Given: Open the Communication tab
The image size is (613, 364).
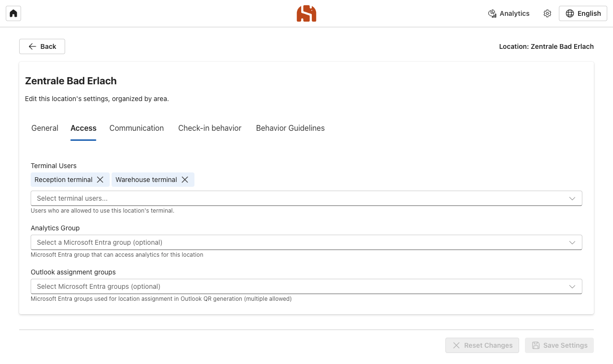Looking at the screenshot, I should [x=136, y=128].
